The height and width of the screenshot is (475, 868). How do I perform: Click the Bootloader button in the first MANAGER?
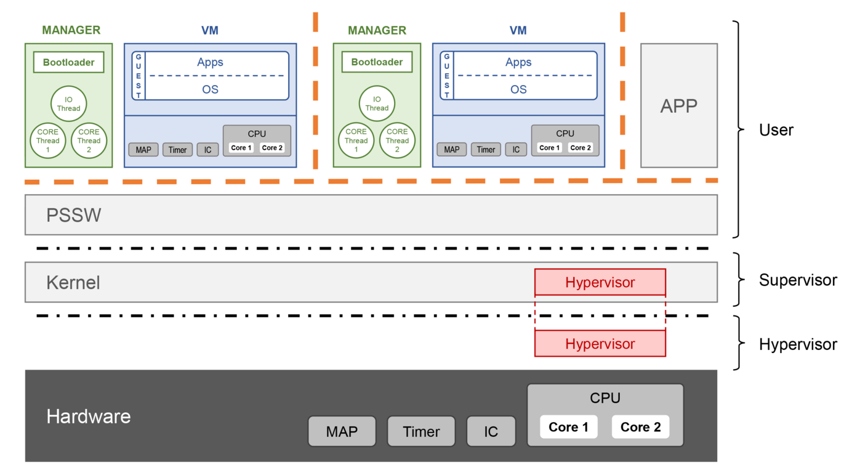(x=68, y=62)
